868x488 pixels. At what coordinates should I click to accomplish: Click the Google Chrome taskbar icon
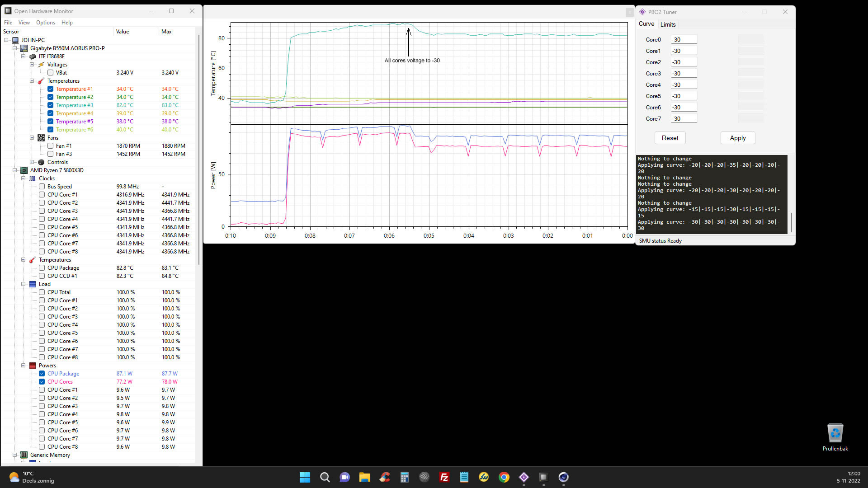click(504, 477)
